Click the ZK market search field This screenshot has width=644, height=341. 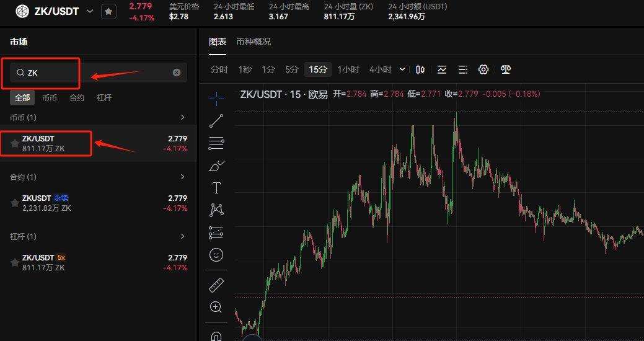(93, 73)
